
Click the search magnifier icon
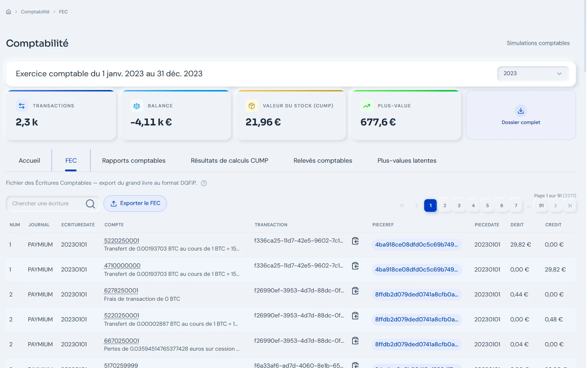pyautogui.click(x=90, y=204)
